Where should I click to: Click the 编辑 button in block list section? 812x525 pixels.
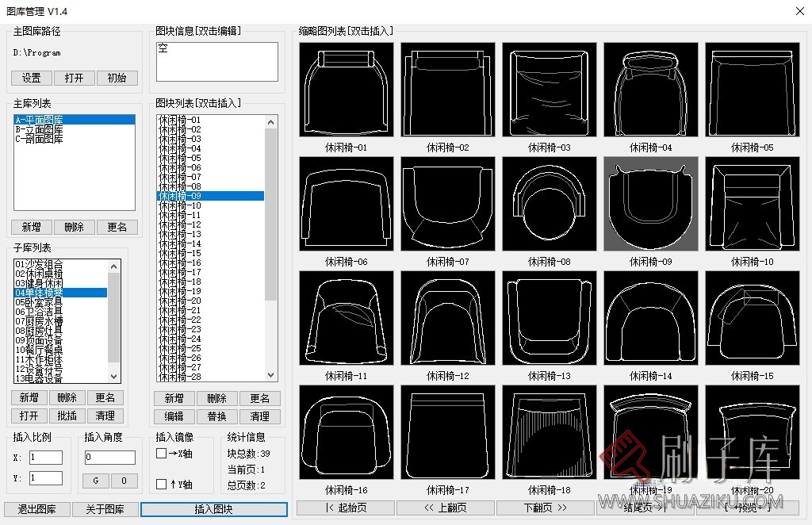[x=174, y=416]
